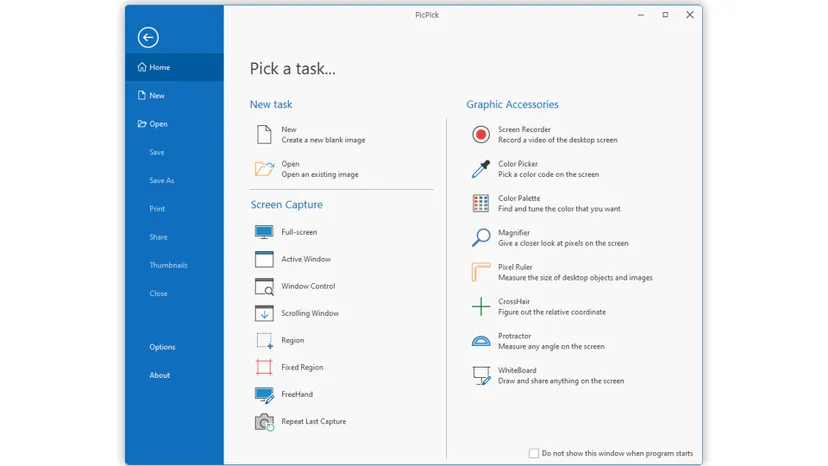
Task: Maximize the PicPick window
Action: tap(665, 15)
